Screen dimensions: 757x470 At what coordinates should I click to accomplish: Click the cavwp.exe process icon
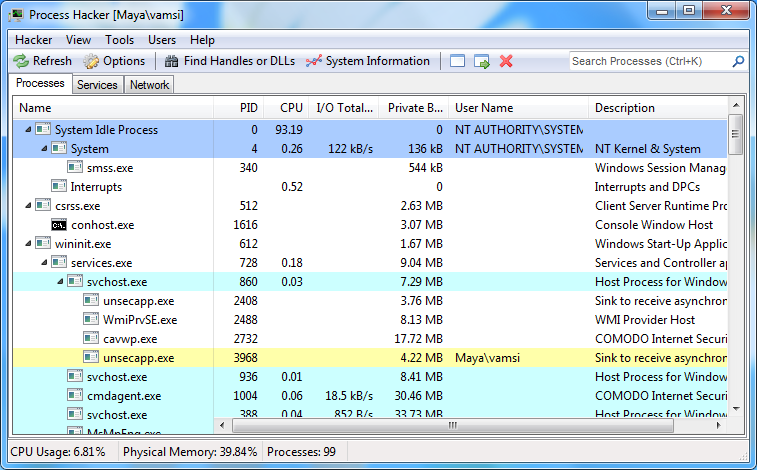click(x=91, y=339)
